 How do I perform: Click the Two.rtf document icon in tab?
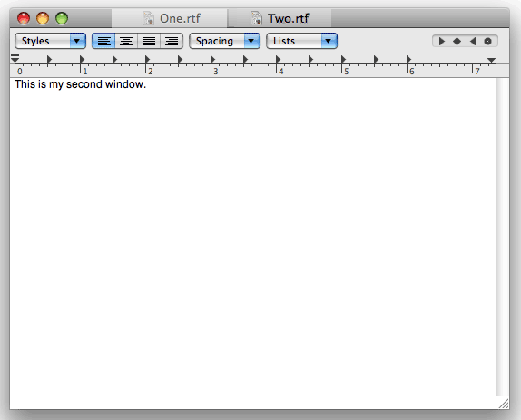click(257, 18)
